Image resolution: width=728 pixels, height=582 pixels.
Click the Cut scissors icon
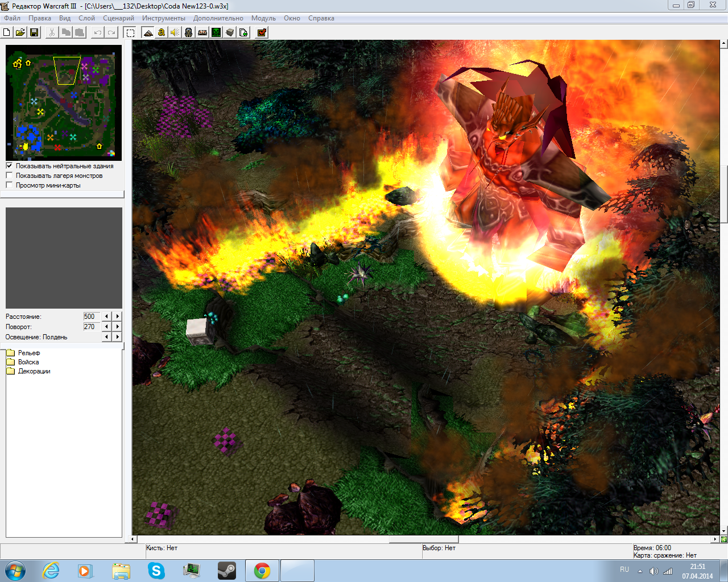pos(52,32)
